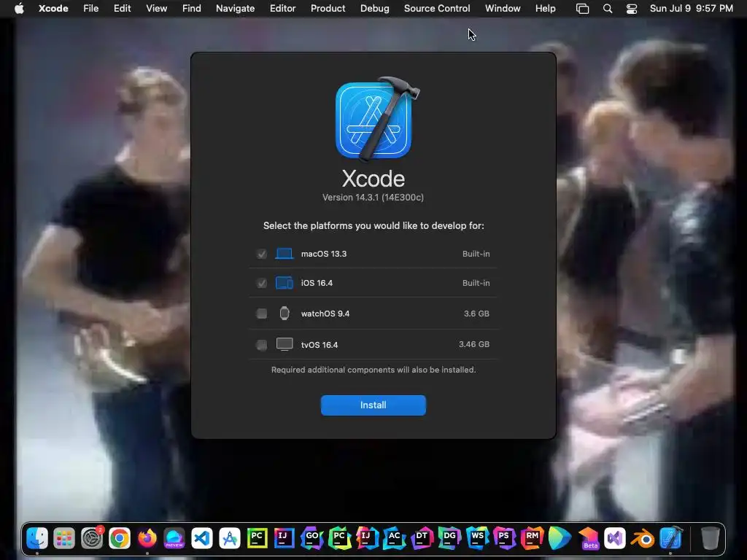
Task: Open the Editor menu
Action: click(x=282, y=9)
